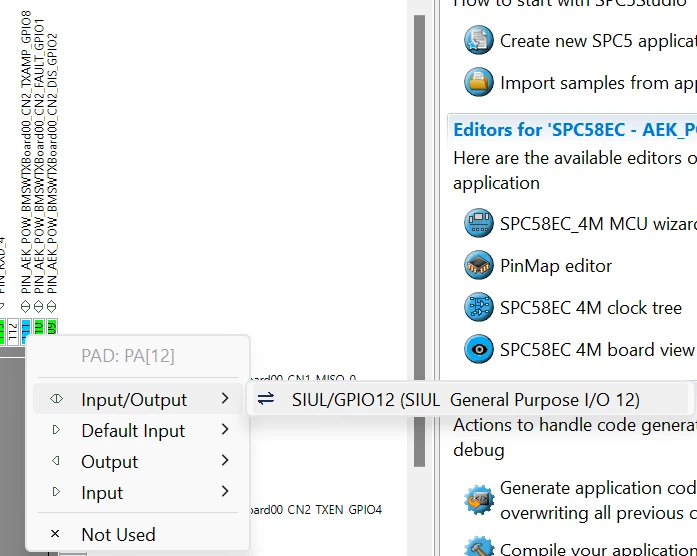Click the X icon beside Not Used
697x556 pixels.
(x=55, y=533)
